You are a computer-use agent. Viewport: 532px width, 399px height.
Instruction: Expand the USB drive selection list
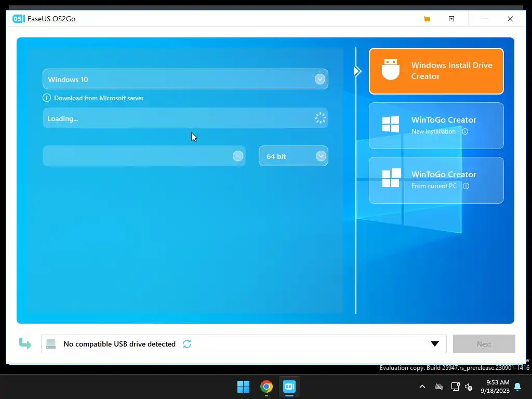coord(435,344)
